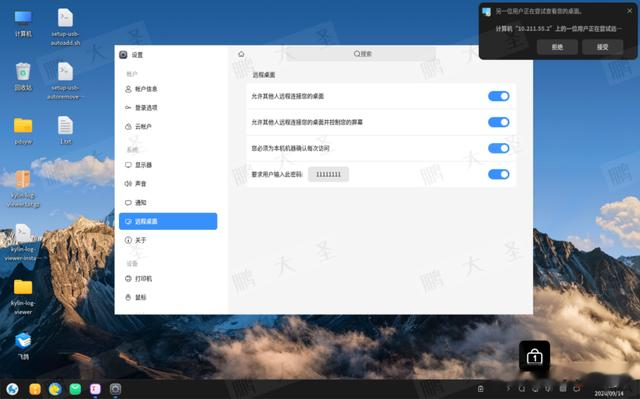Screen dimensions: 640x399
Task: Open 鼠标 (Mouse) settings
Action: [x=168, y=297]
